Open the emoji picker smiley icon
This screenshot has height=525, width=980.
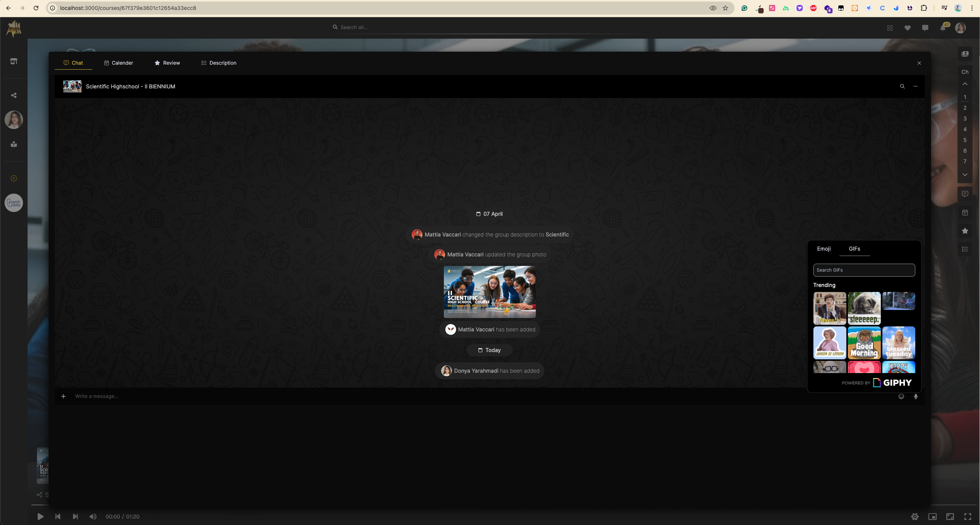[901, 396]
